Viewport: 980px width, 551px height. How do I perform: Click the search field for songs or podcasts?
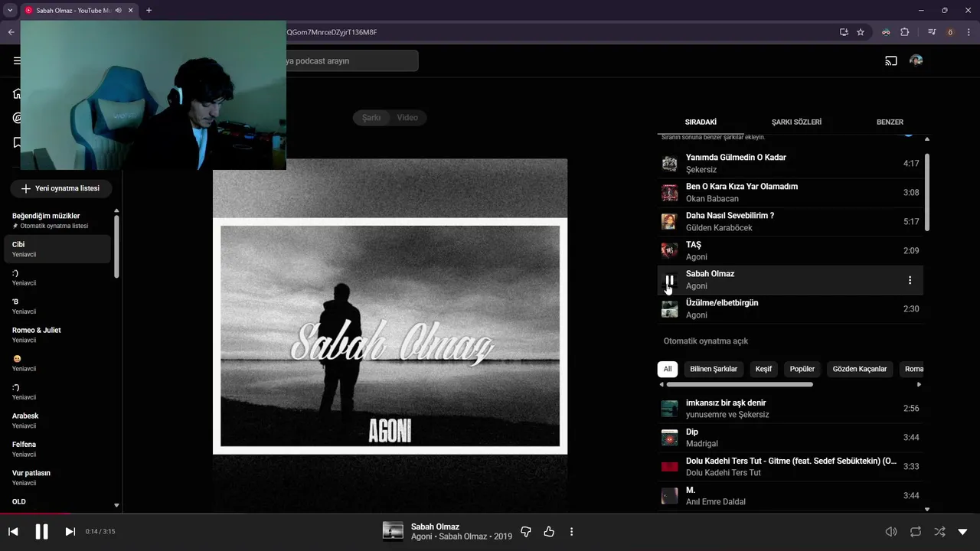coord(351,60)
